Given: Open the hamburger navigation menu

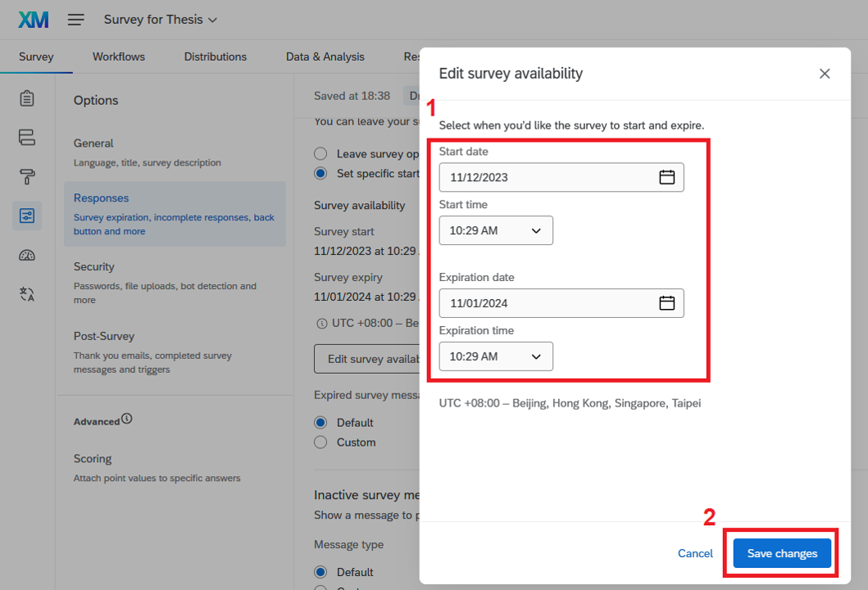Looking at the screenshot, I should coord(75,20).
